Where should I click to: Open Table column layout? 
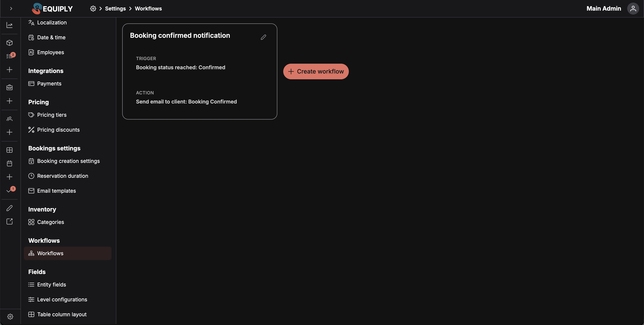(x=67, y=314)
